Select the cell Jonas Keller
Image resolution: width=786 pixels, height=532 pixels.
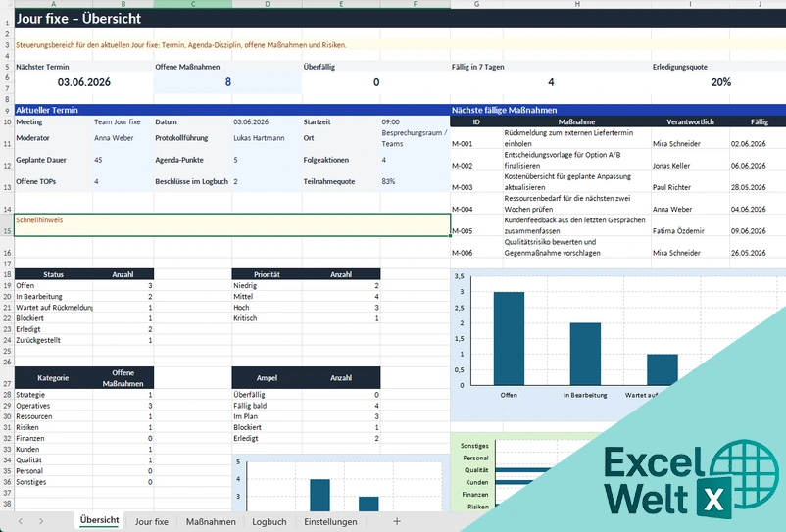point(690,160)
